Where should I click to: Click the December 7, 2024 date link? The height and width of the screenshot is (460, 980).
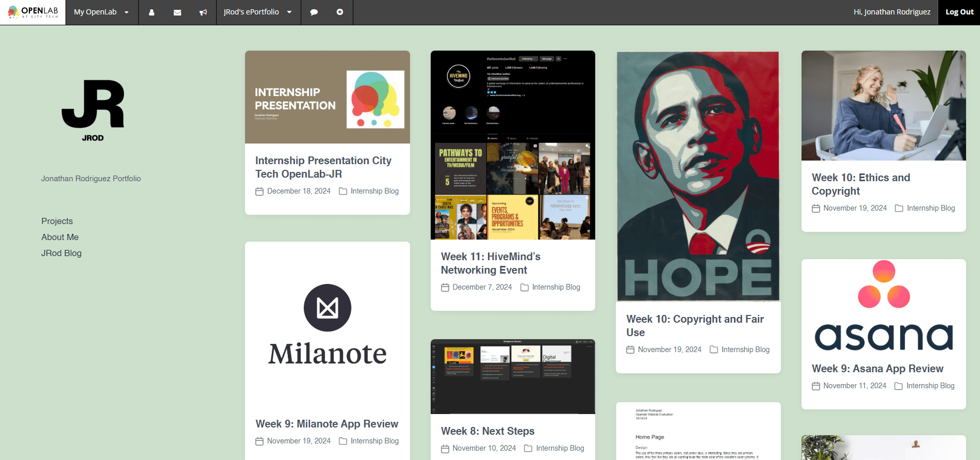point(482,287)
